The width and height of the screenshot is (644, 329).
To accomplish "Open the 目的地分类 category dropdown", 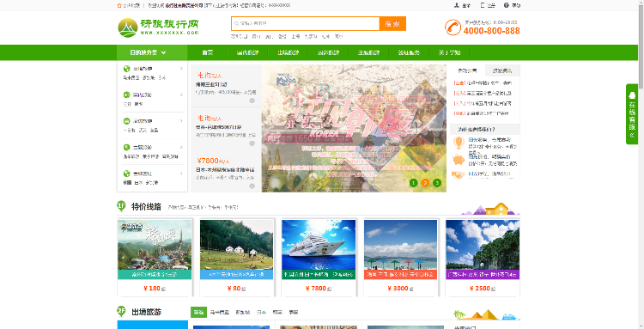I will (152, 52).
